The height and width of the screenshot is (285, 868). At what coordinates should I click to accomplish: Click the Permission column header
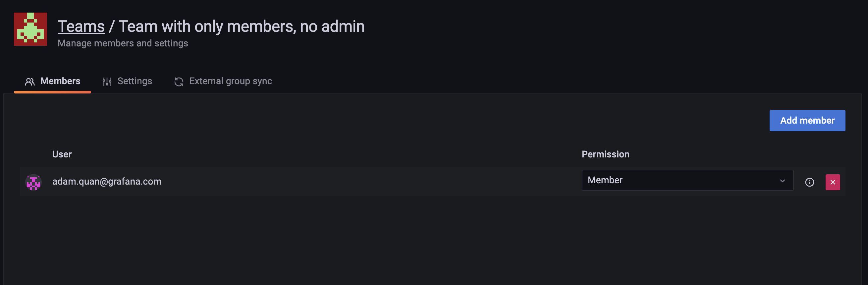click(606, 154)
